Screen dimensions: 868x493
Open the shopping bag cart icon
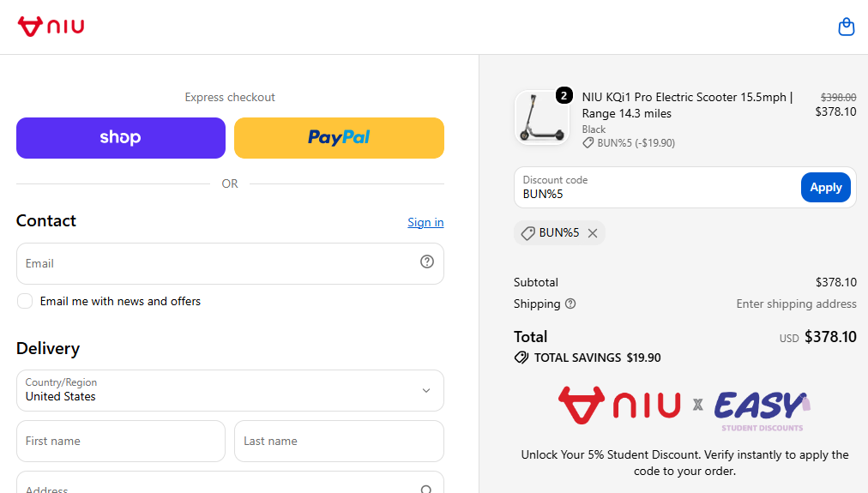846,27
